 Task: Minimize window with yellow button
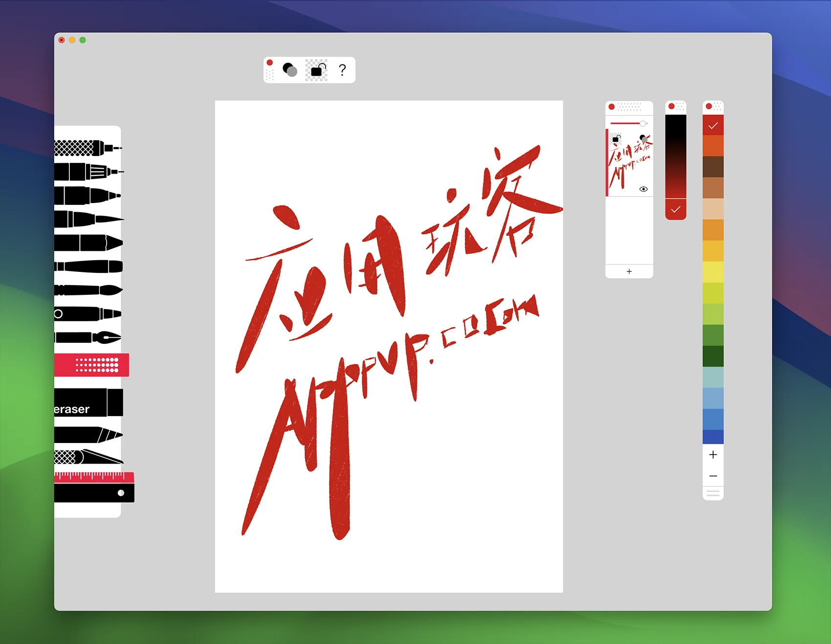click(x=72, y=40)
